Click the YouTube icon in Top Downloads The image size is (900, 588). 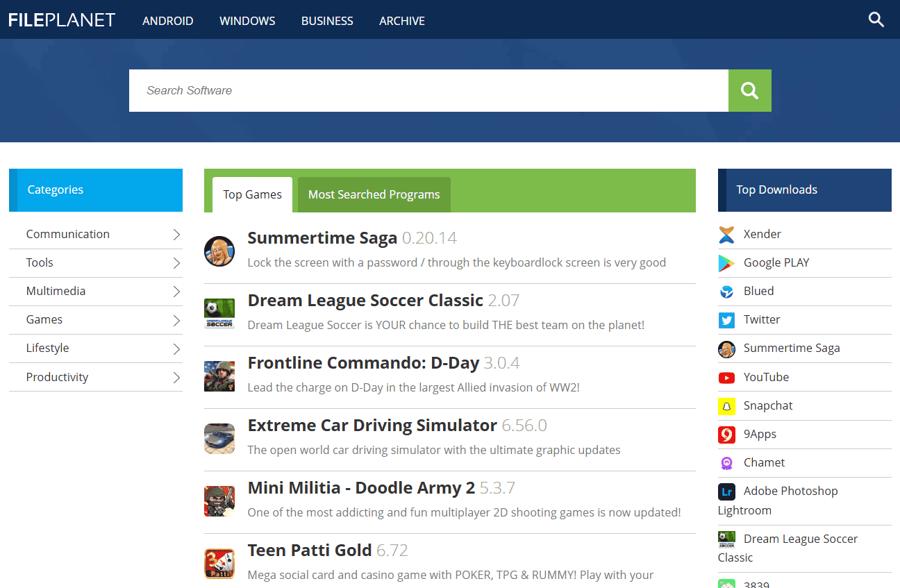pyautogui.click(x=726, y=378)
